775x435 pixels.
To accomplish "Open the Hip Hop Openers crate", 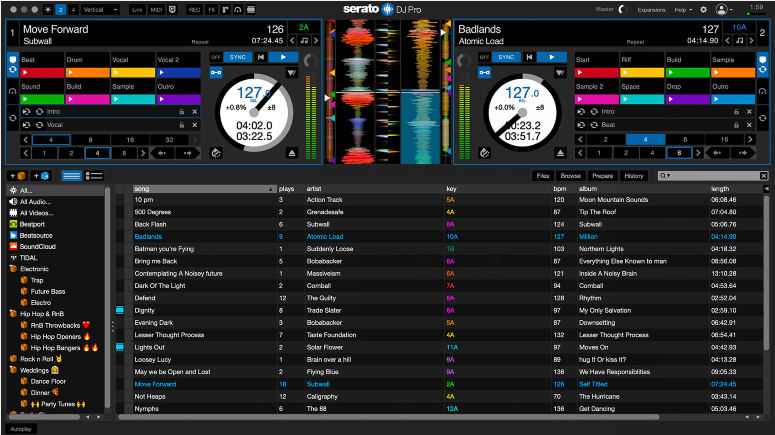I will [x=55, y=337].
